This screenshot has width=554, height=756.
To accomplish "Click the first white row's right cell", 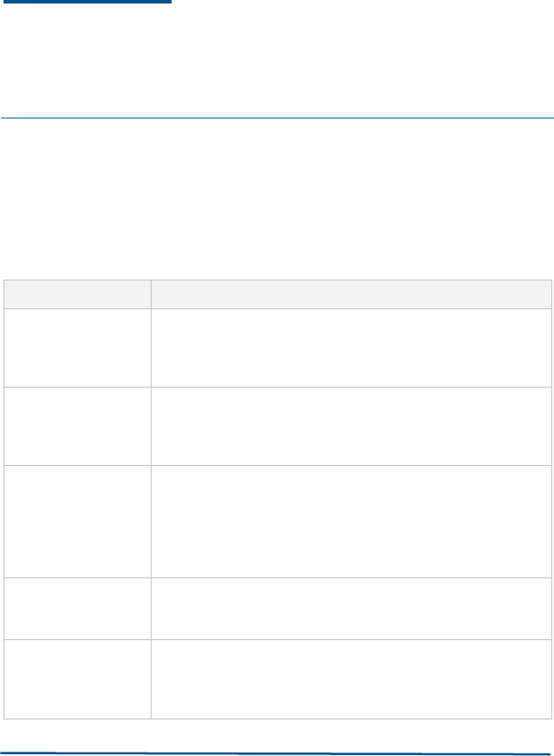I will click(351, 348).
